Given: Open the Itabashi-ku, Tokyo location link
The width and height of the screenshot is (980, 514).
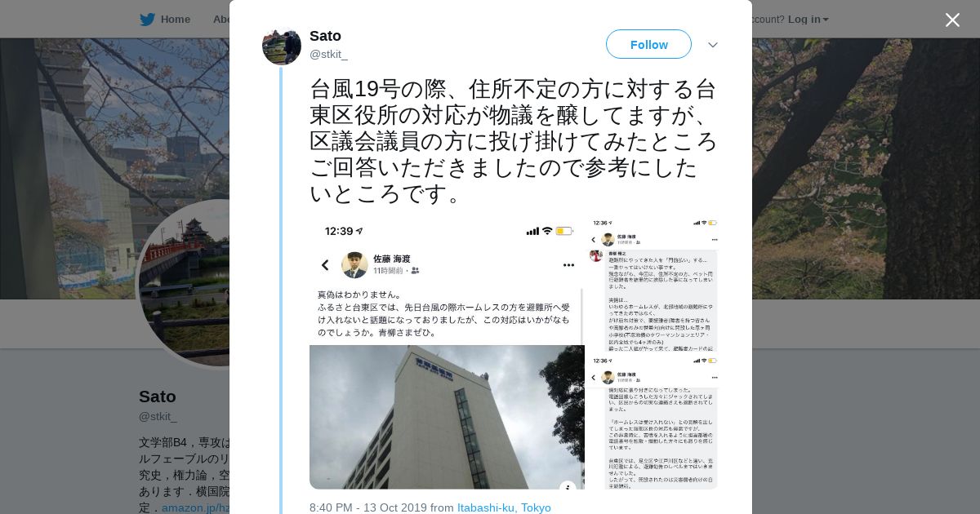Looking at the screenshot, I should click(504, 507).
